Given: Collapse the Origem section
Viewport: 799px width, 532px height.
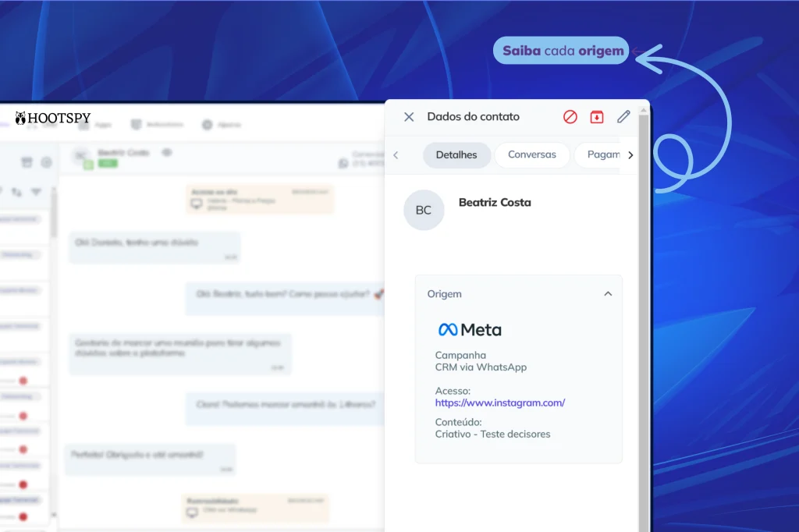Looking at the screenshot, I should [608, 294].
